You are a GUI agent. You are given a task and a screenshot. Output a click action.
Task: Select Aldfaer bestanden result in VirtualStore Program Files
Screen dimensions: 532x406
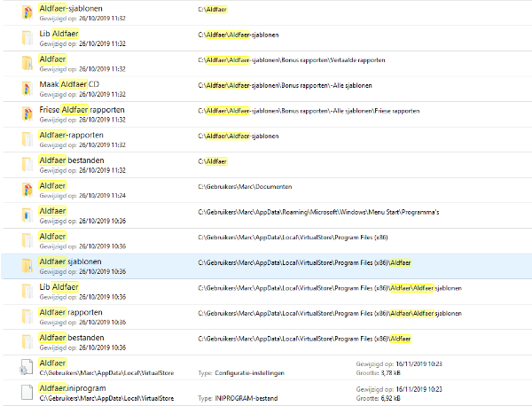(72, 337)
